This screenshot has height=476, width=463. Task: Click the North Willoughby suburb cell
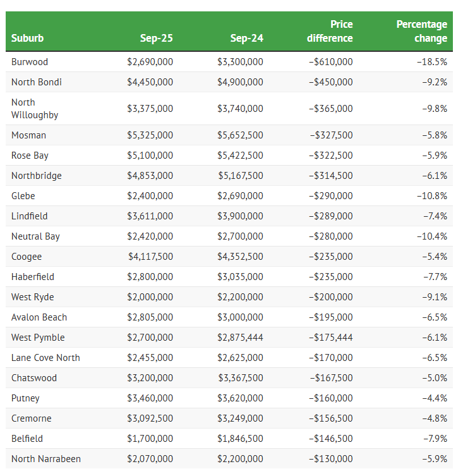click(x=35, y=109)
